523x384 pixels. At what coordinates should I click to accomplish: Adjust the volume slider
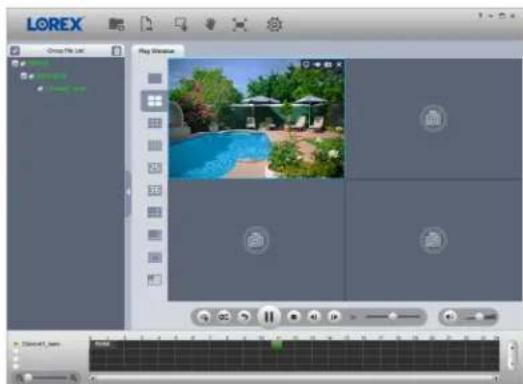(x=479, y=316)
